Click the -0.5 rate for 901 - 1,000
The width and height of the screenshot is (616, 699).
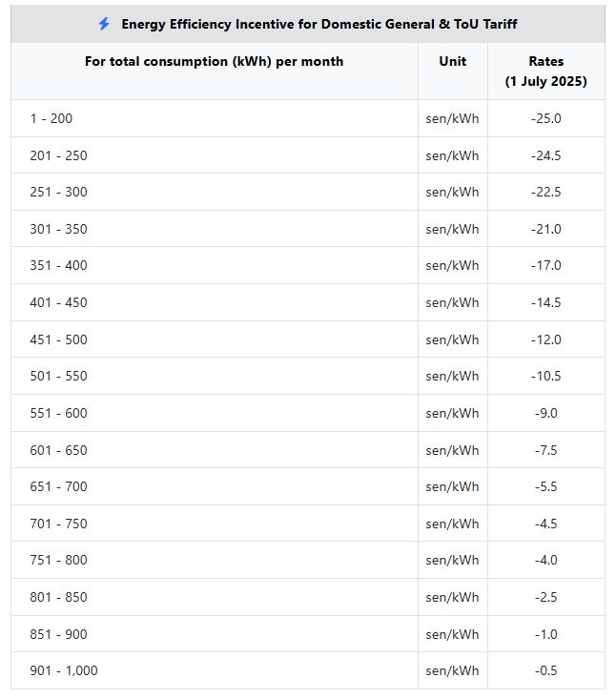(x=545, y=670)
